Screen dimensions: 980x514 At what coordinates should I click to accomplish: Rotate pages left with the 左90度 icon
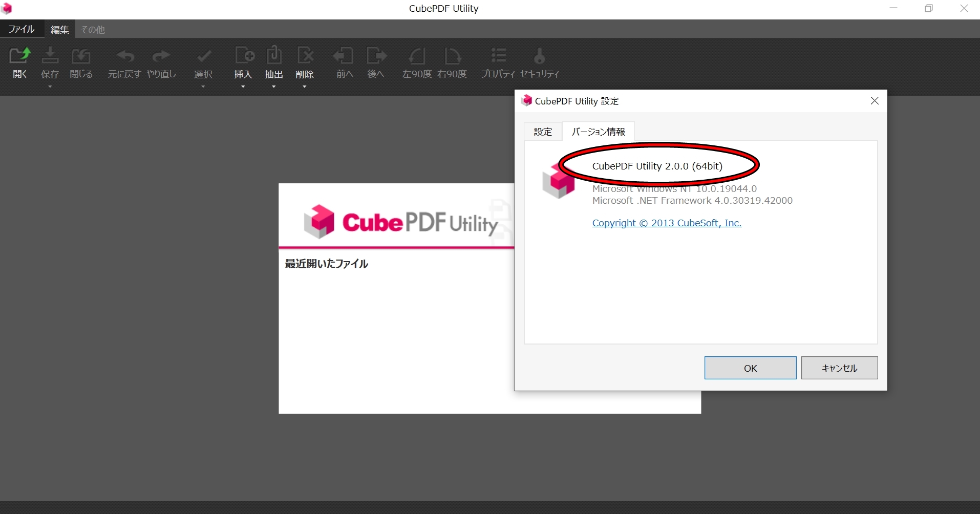click(416, 61)
